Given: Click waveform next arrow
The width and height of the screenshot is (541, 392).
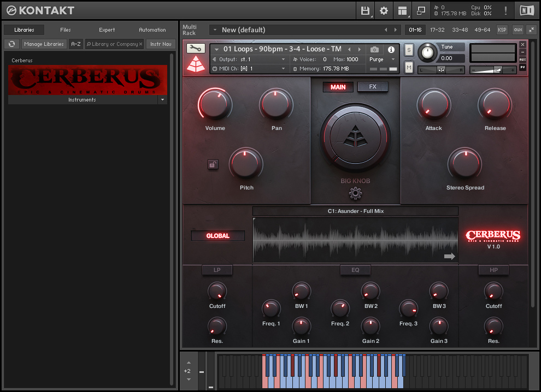Looking at the screenshot, I should tap(449, 256).
